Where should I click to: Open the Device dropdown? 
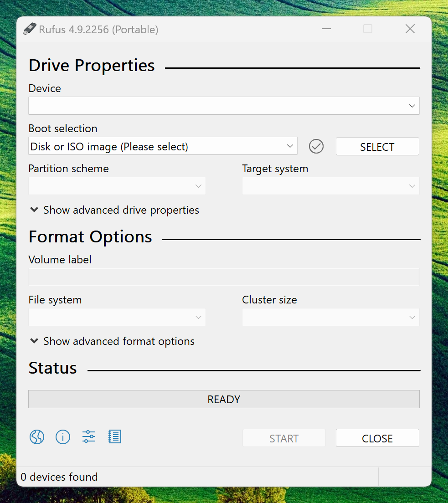tap(224, 106)
